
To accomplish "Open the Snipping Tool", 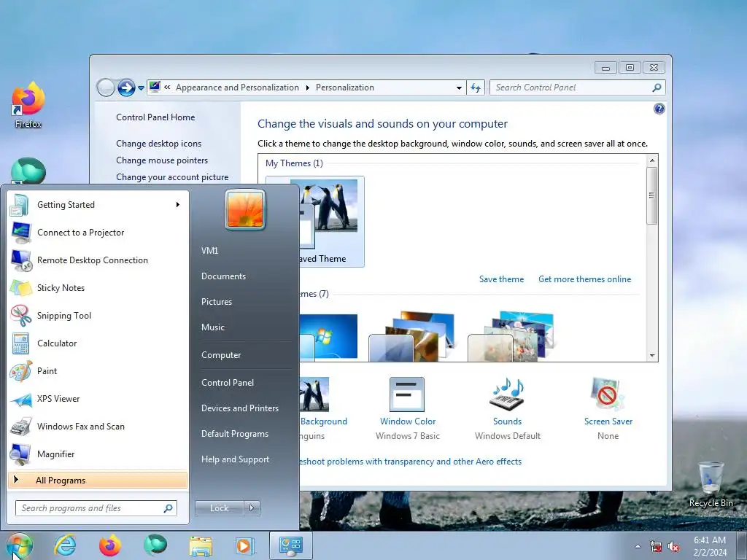I will tap(98, 315).
